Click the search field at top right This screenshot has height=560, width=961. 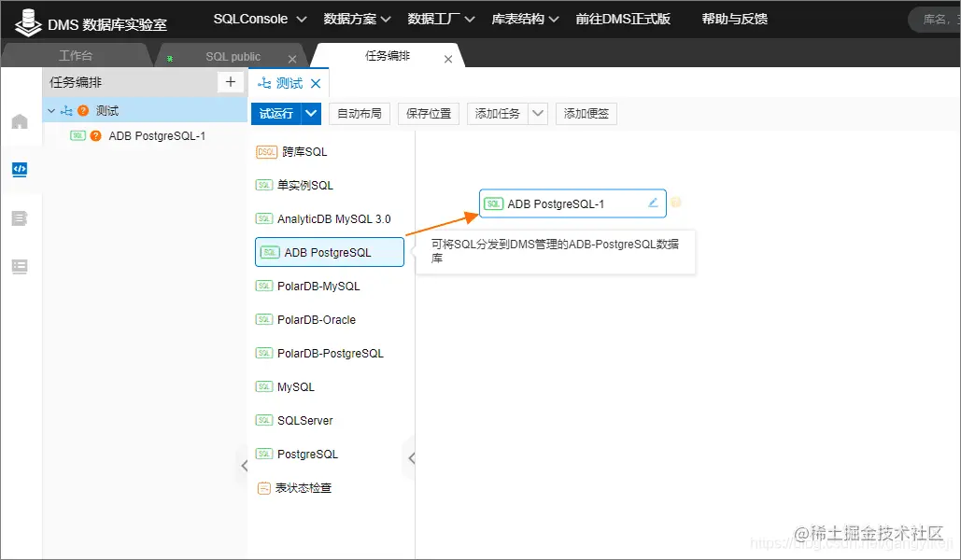pos(935,20)
